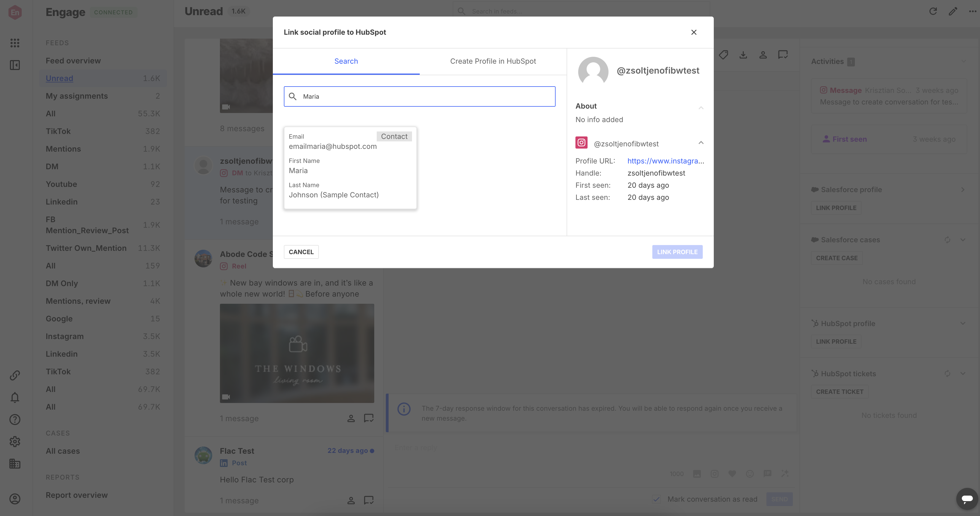Collapse the About section chevron
This screenshot has height=516, width=980.
[701, 108]
